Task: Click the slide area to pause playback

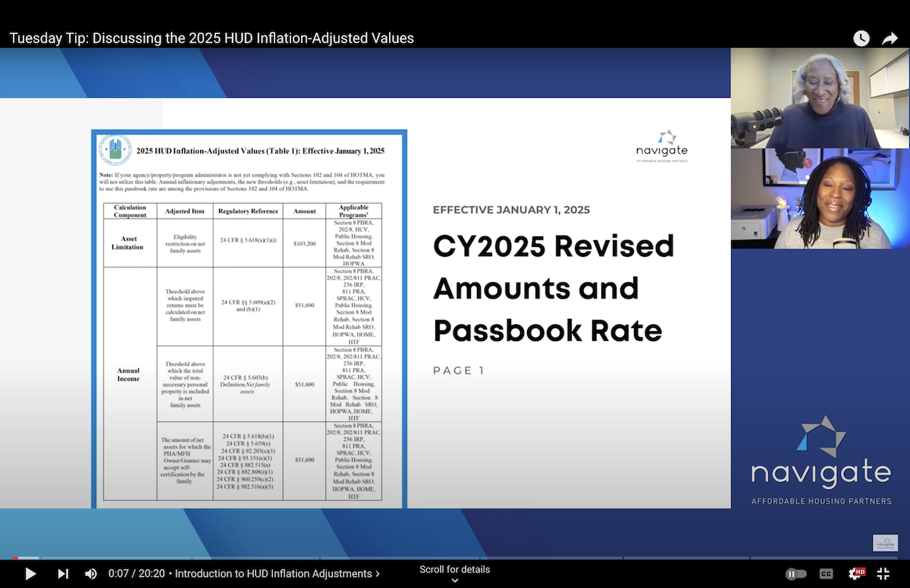Action: (364, 303)
